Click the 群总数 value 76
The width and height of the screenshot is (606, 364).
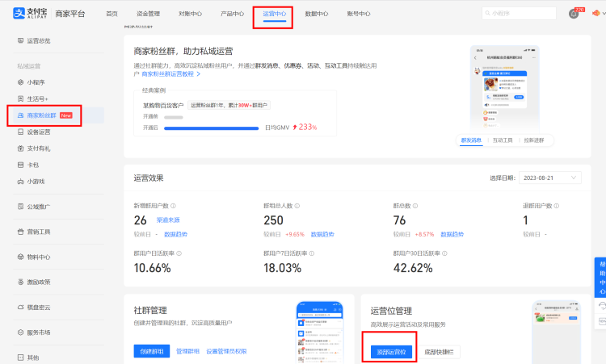399,220
